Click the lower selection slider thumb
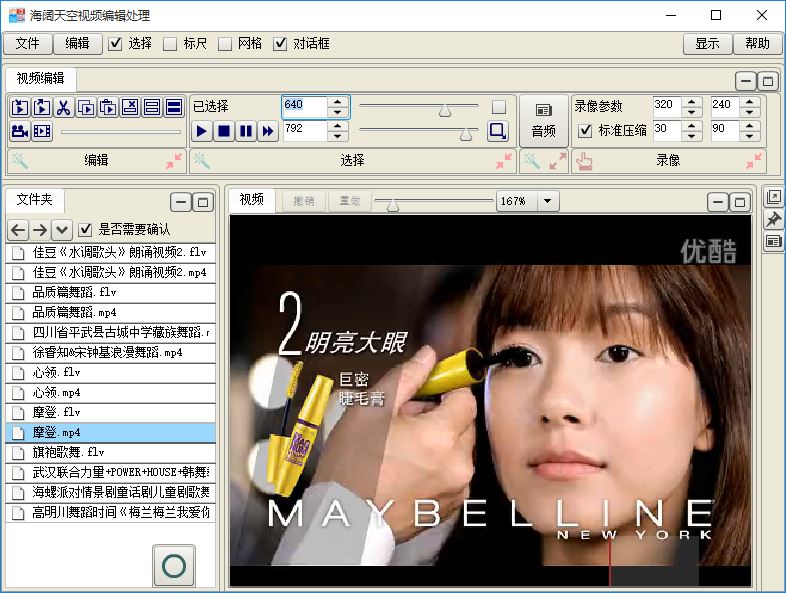The image size is (786, 593). click(466, 134)
